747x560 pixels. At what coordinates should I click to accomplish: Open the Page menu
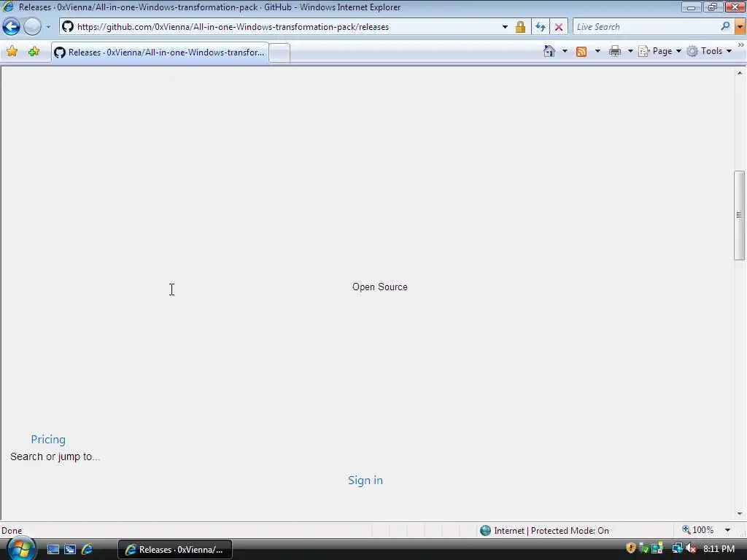(659, 51)
